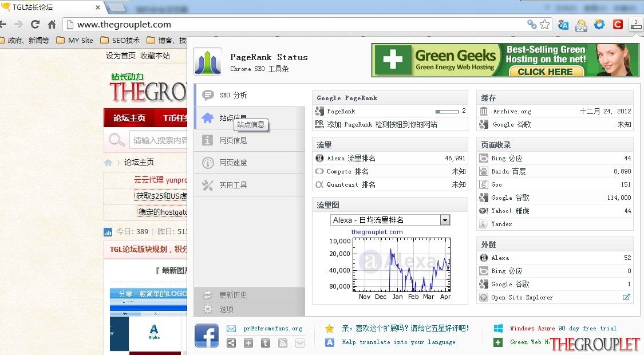The height and width of the screenshot is (355, 644).
Task: Open the MY Site bookmarks folder
Action: pos(75,40)
